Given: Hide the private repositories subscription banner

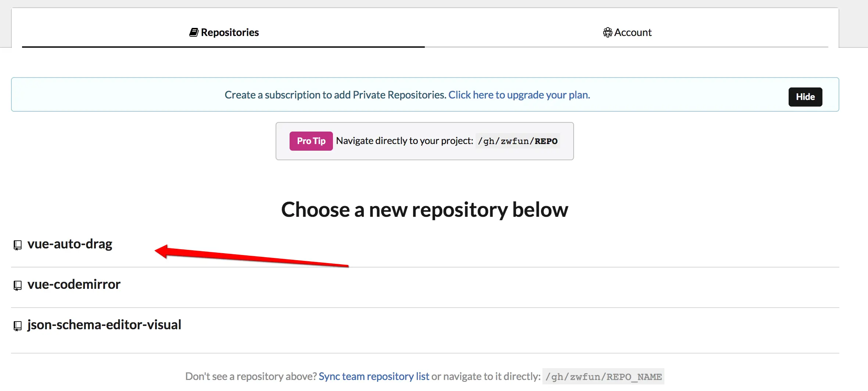Looking at the screenshot, I should 805,97.
